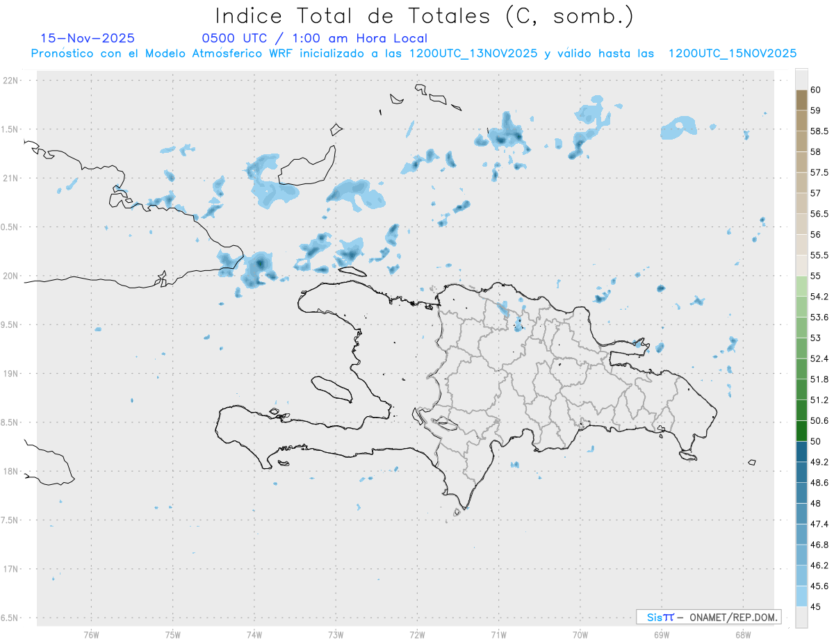The width and height of the screenshot is (834, 644).
Task: Click the "69W" longitude label
Action: tap(662, 634)
